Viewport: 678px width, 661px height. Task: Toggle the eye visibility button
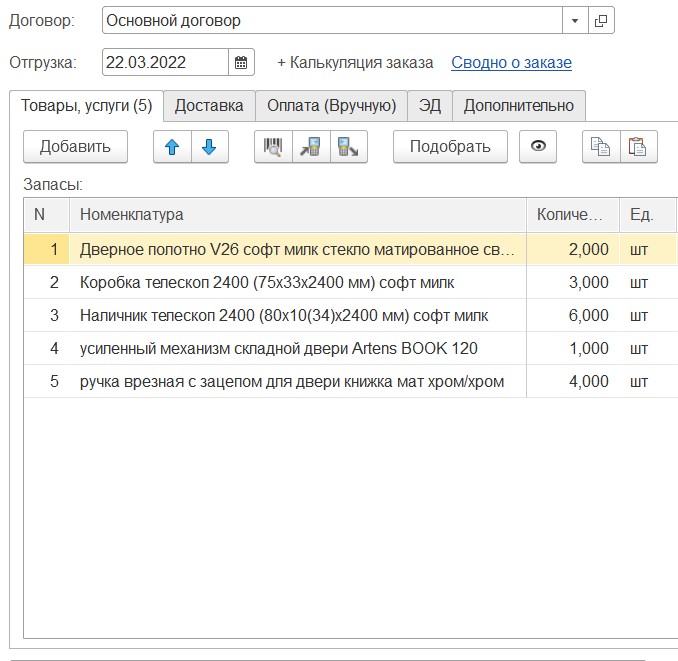pyautogui.click(x=539, y=147)
